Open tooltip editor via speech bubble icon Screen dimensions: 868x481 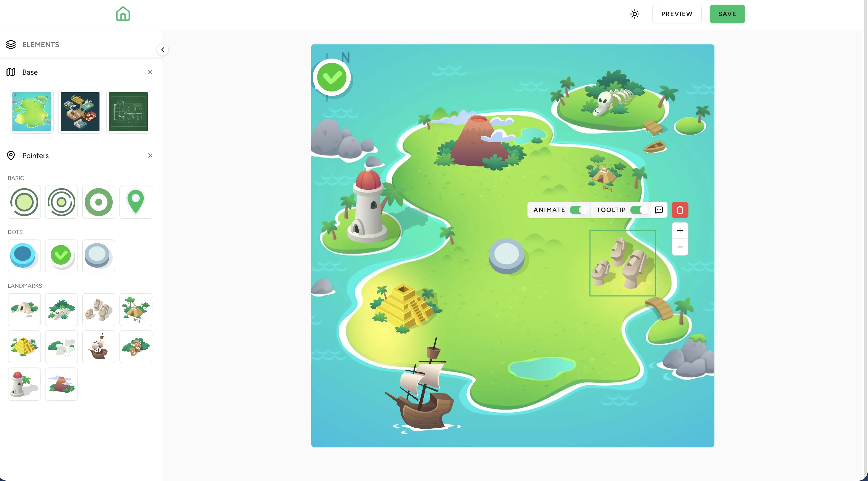click(659, 210)
